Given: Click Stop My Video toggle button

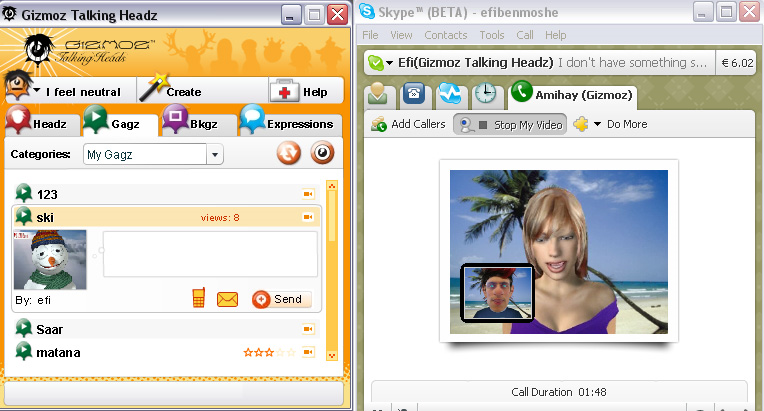Looking at the screenshot, I should pyautogui.click(x=510, y=124).
